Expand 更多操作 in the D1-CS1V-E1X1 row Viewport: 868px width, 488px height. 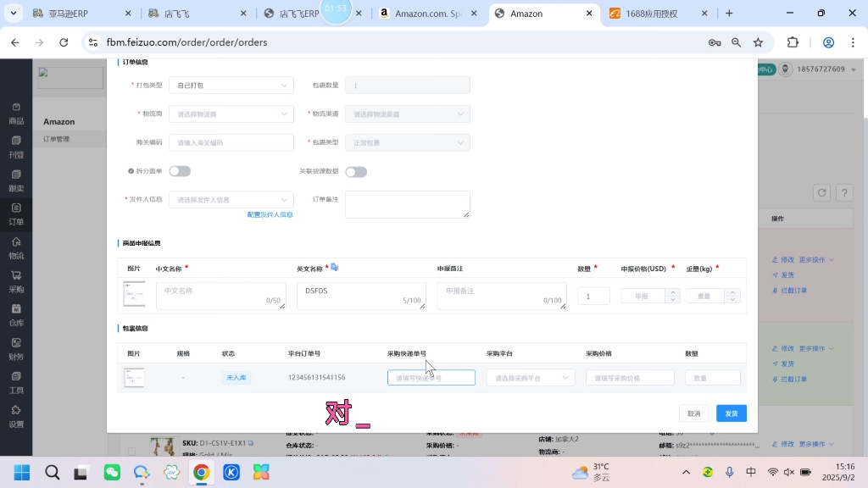click(816, 444)
